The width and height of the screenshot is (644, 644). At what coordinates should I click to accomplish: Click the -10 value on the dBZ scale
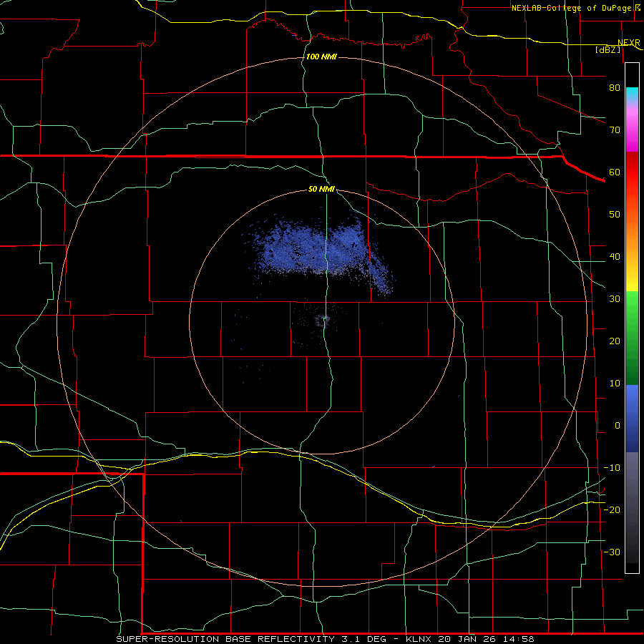click(612, 468)
